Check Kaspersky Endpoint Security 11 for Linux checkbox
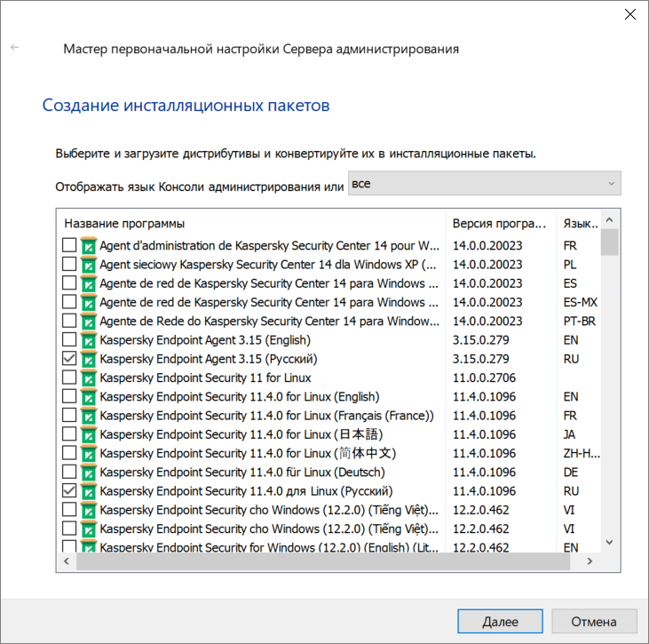 (69, 378)
